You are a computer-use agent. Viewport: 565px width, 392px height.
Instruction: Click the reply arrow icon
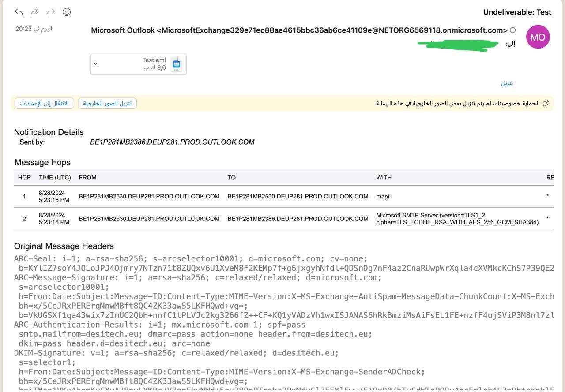(x=19, y=12)
